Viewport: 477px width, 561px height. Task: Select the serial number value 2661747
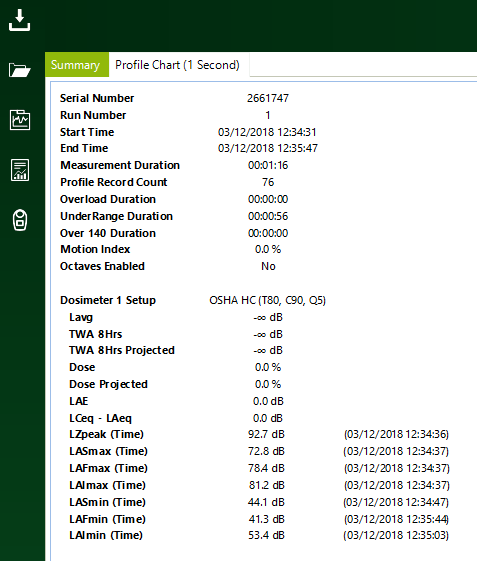coord(268,98)
